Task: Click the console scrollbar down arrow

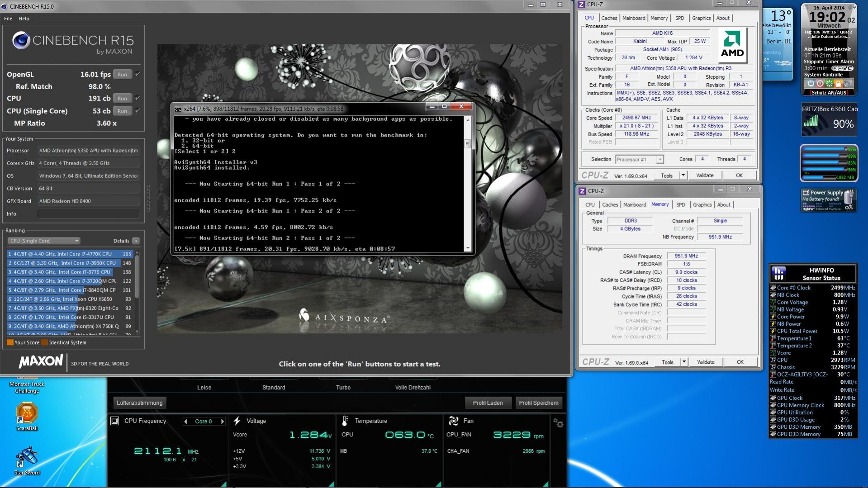Action: 468,248
